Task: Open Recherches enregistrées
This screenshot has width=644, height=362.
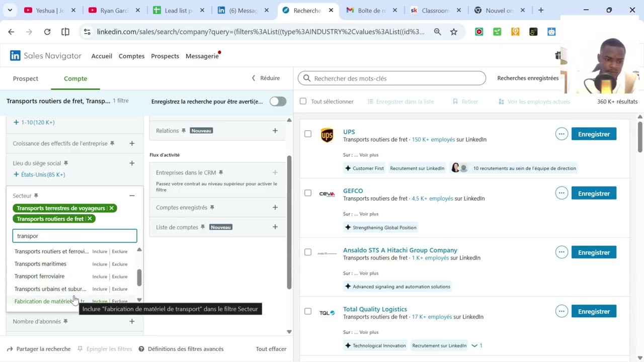Action: coord(528,78)
